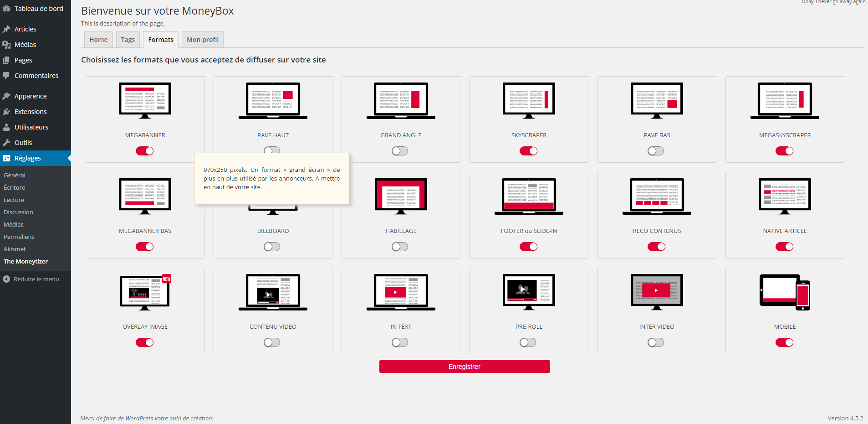This screenshot has height=424, width=868.
Task: Click the Contenu Video format illustration
Action: pyautogui.click(x=273, y=292)
